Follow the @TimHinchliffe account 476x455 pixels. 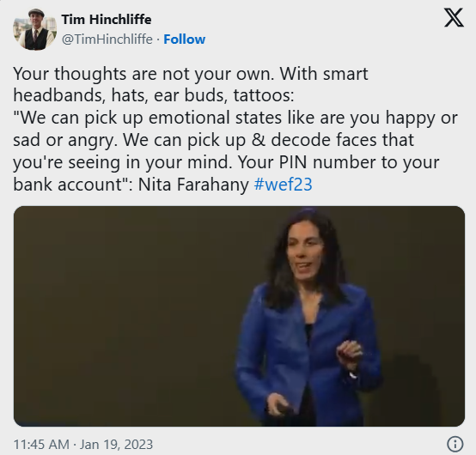pyautogui.click(x=184, y=39)
